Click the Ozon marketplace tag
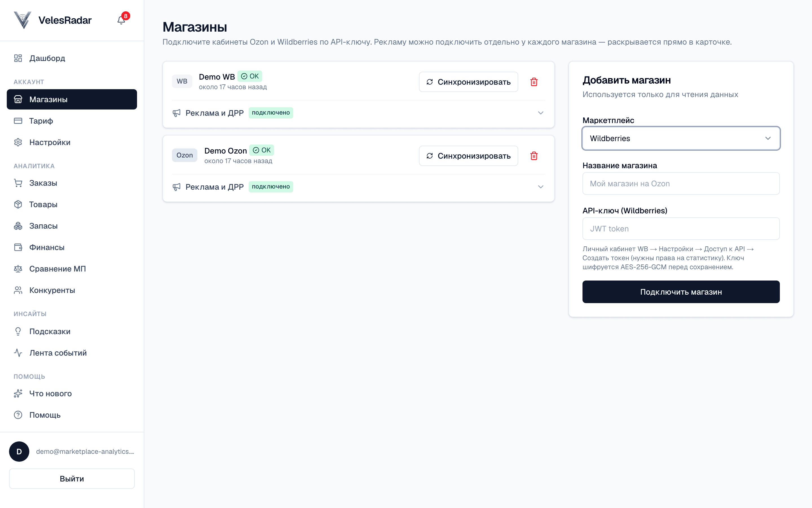The height and width of the screenshot is (508, 812). click(x=185, y=155)
